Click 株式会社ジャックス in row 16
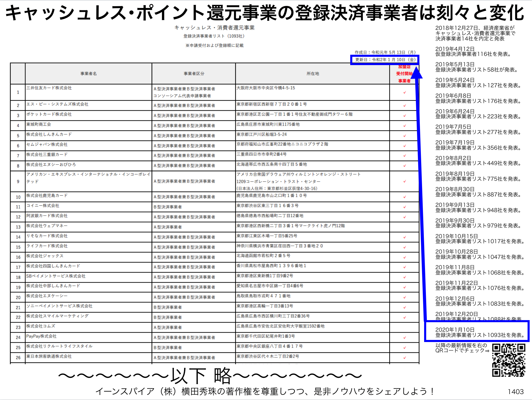This screenshot has height=400, width=532. pyautogui.click(x=45, y=256)
